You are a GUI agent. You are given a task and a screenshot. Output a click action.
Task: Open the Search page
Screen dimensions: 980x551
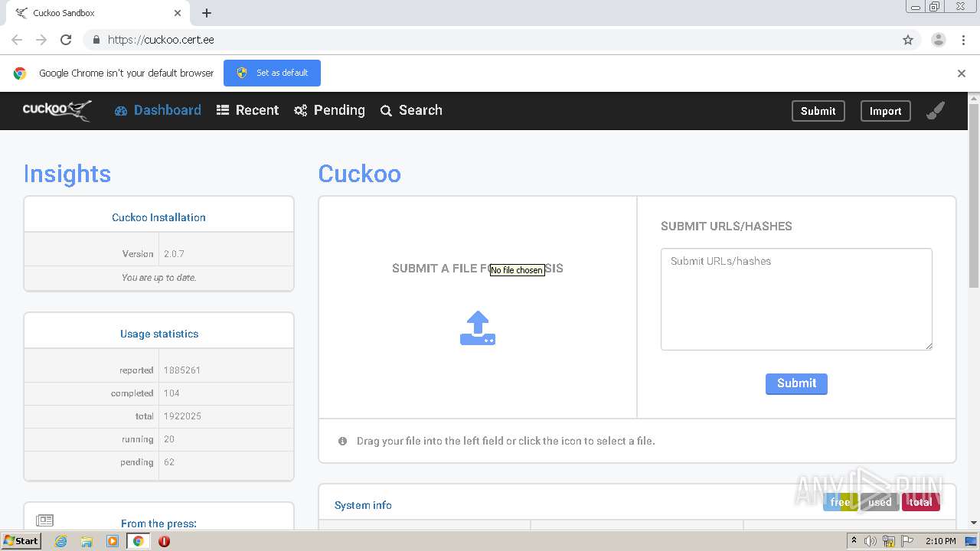coord(411,110)
